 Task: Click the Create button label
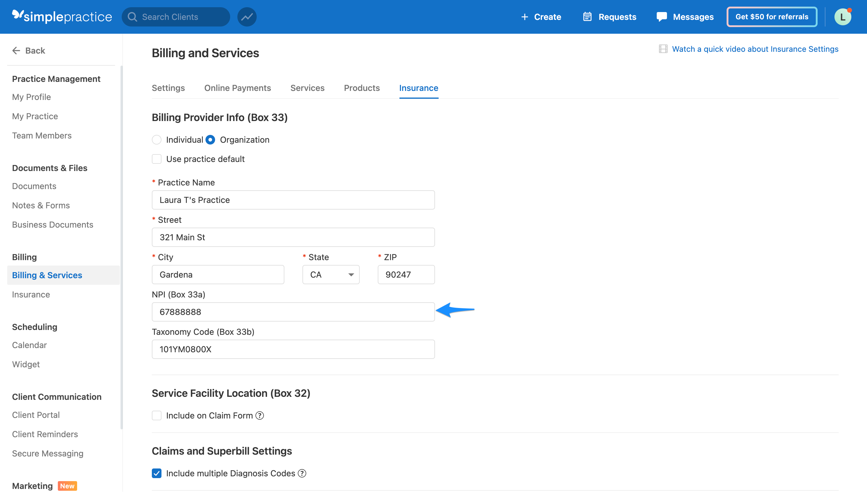tap(547, 17)
